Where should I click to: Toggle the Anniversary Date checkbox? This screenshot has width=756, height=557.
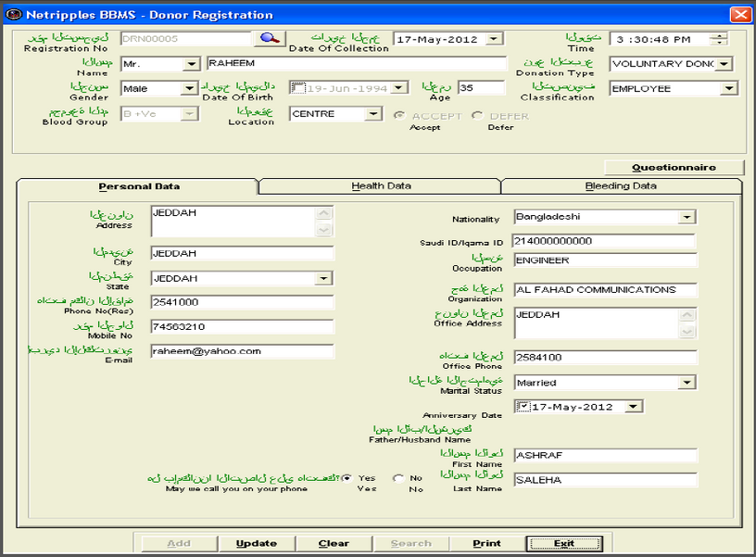tap(523, 407)
